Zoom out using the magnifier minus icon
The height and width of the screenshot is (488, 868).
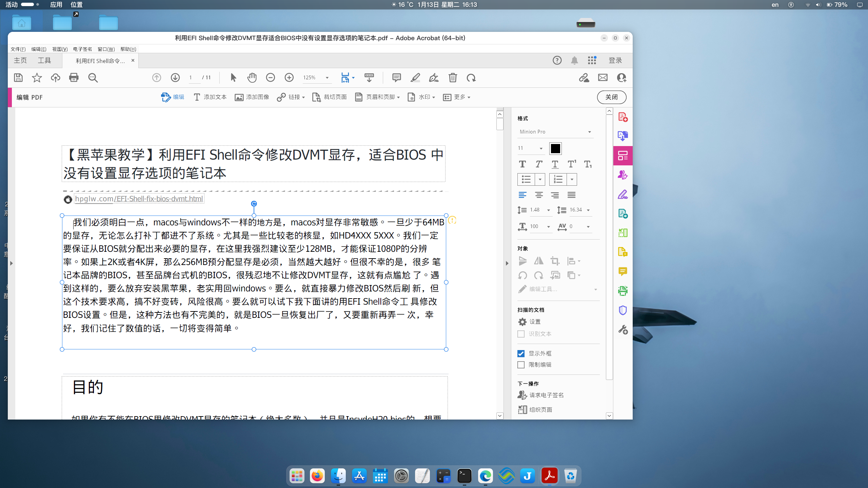271,78
